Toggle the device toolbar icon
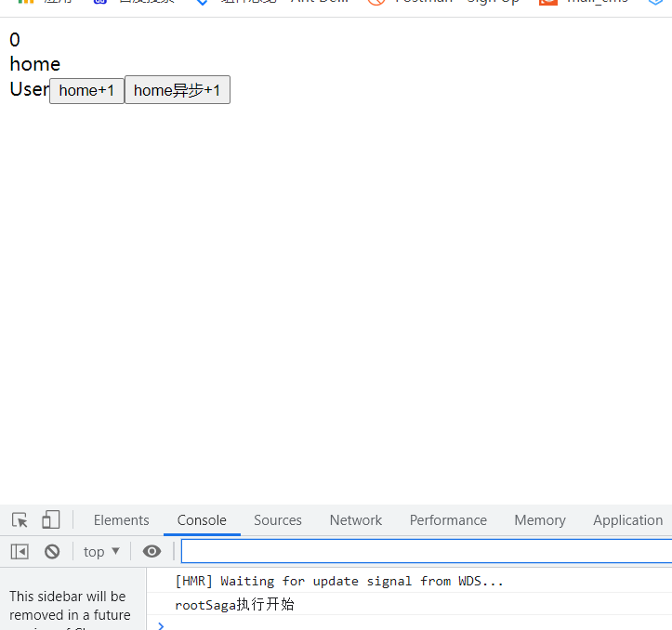The image size is (672, 630). coord(50,519)
